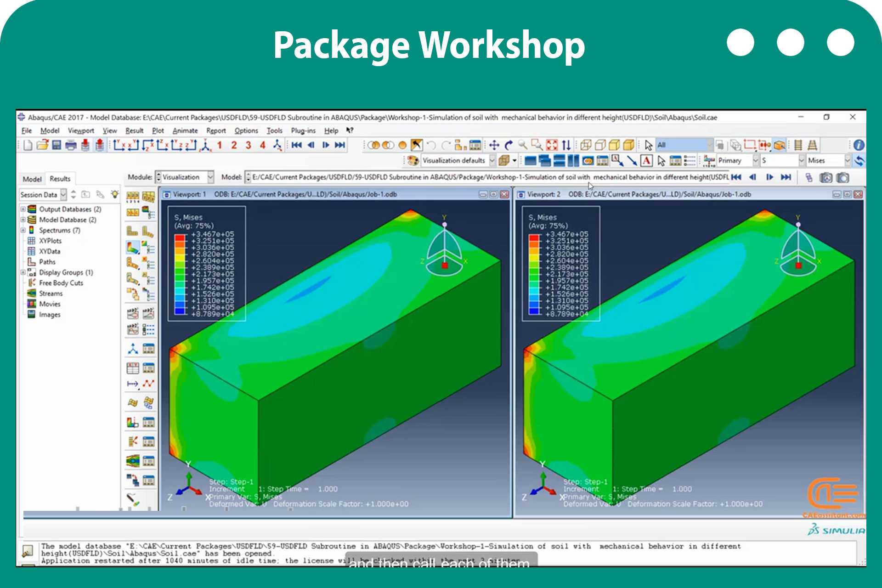
Task: Click the Create XY Data icon
Action: pos(133,367)
